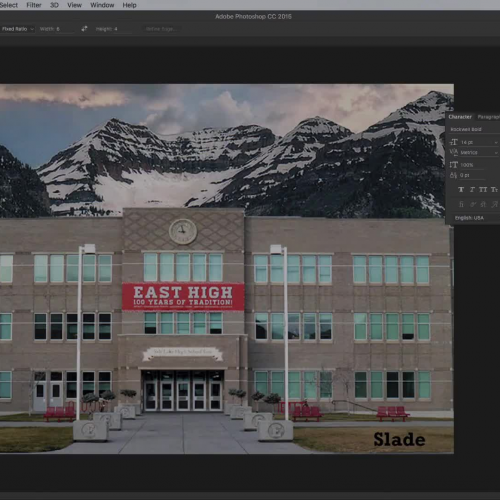Switch to the Character tab

click(x=460, y=117)
